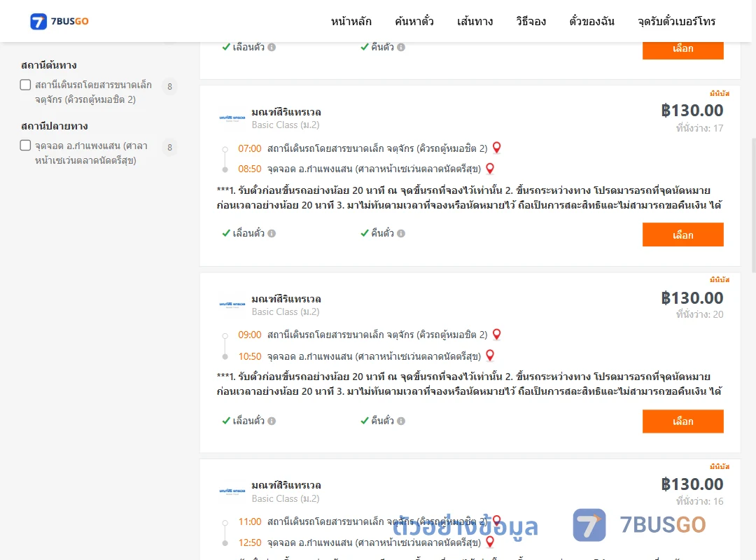Click the มินิบัส tag on 11:00 trip
756x560 pixels.
[720, 466]
